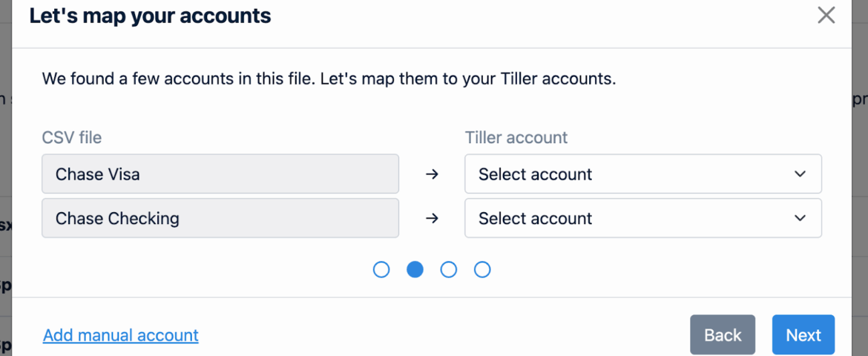Click the Tiller account column label
The image size is (868, 356).
coord(516,137)
